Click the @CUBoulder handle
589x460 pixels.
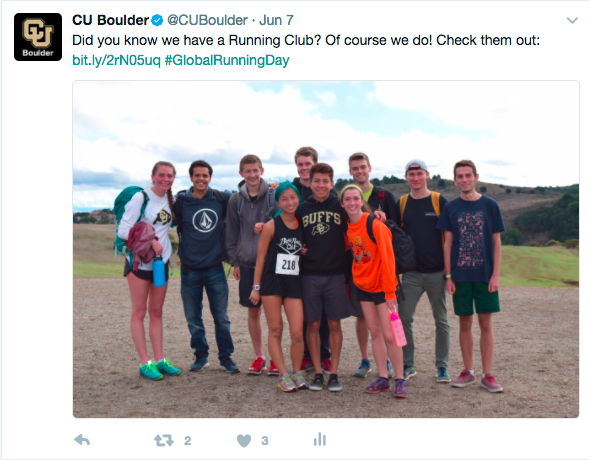pyautogui.click(x=207, y=20)
